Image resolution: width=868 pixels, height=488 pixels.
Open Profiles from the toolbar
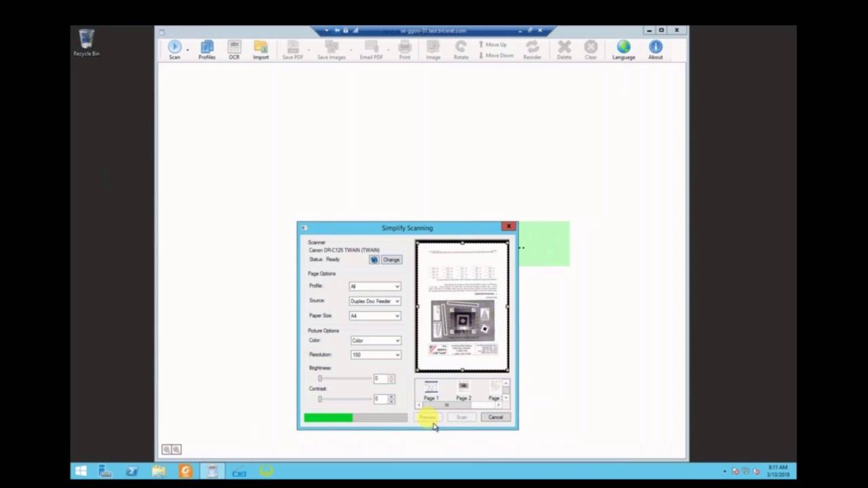207,49
